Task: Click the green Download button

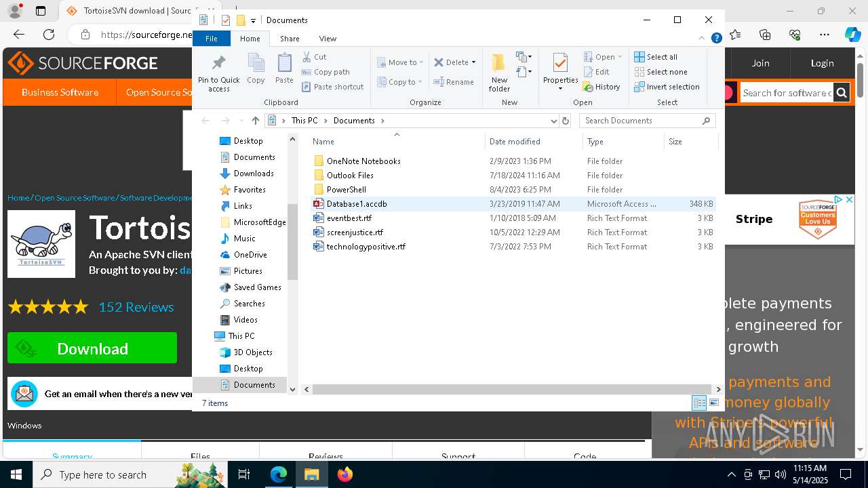Action: coord(92,348)
